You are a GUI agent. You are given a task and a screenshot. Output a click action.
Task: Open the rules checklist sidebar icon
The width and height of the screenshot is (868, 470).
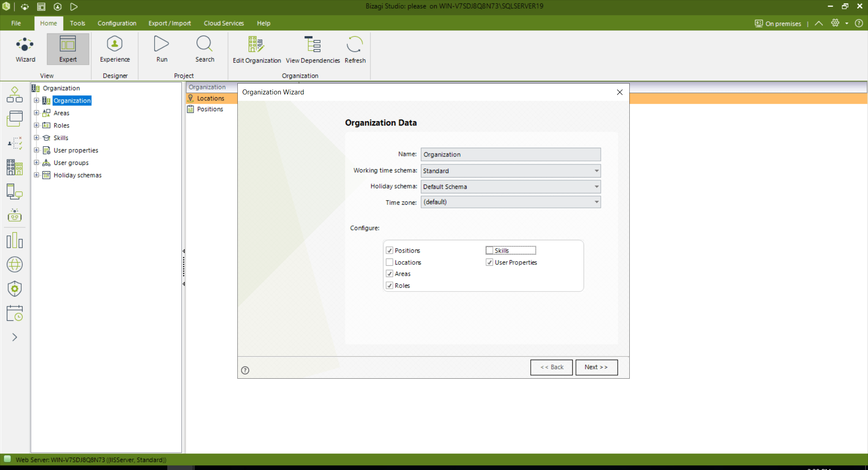[x=14, y=143]
